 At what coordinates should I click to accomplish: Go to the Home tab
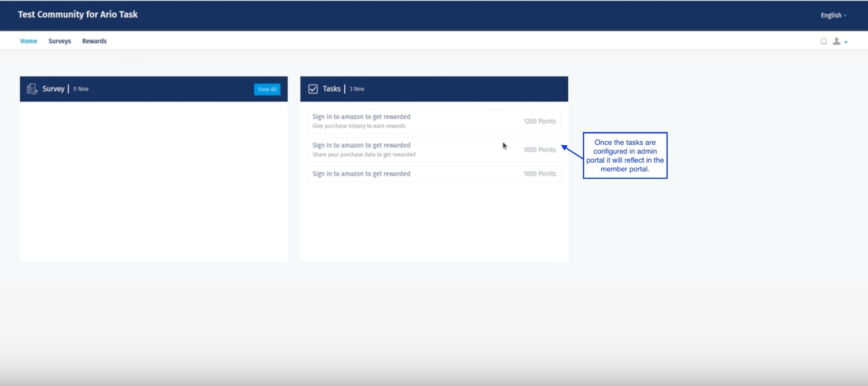28,41
